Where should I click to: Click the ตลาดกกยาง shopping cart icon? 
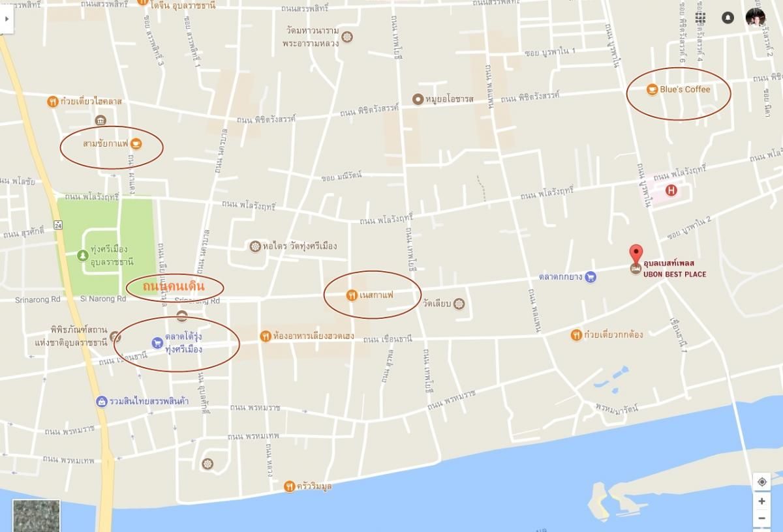pos(591,277)
